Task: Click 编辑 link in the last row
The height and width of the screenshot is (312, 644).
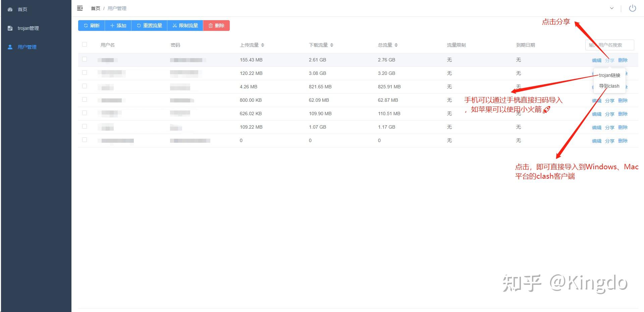Action: [x=596, y=141]
